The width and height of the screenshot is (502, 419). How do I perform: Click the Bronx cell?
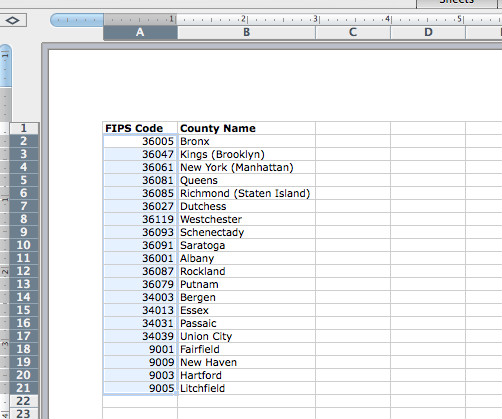click(x=246, y=141)
